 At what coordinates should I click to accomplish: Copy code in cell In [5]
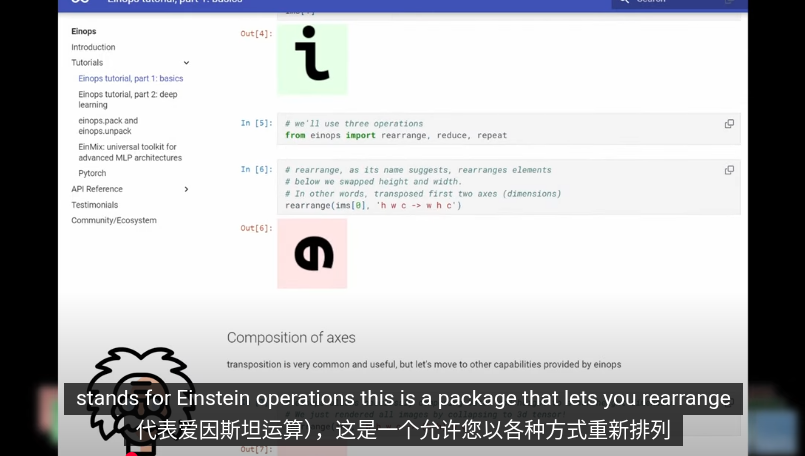[729, 124]
